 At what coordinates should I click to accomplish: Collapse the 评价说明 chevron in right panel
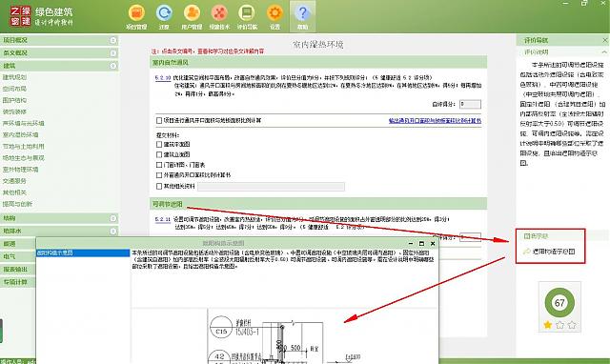click(603, 51)
